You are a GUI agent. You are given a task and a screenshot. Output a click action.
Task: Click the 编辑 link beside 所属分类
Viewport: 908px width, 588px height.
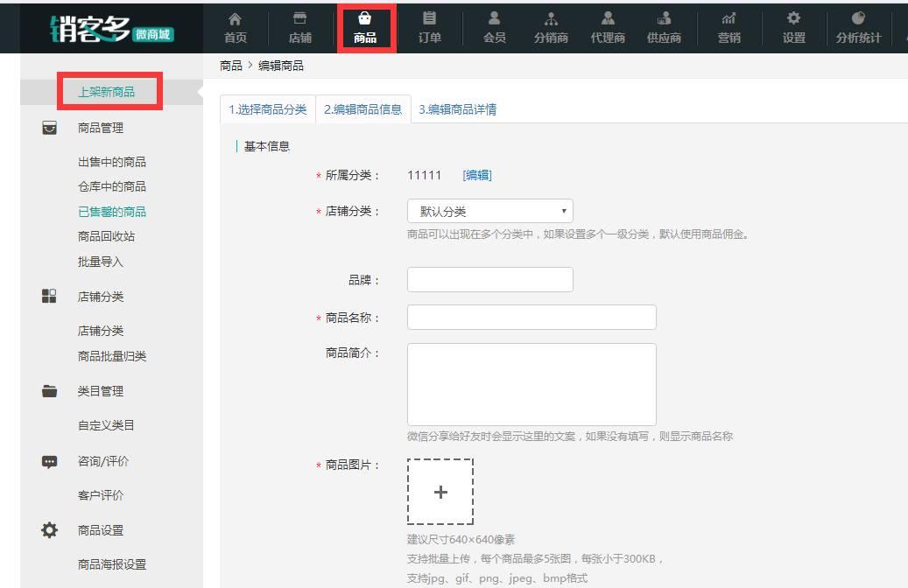click(x=477, y=175)
